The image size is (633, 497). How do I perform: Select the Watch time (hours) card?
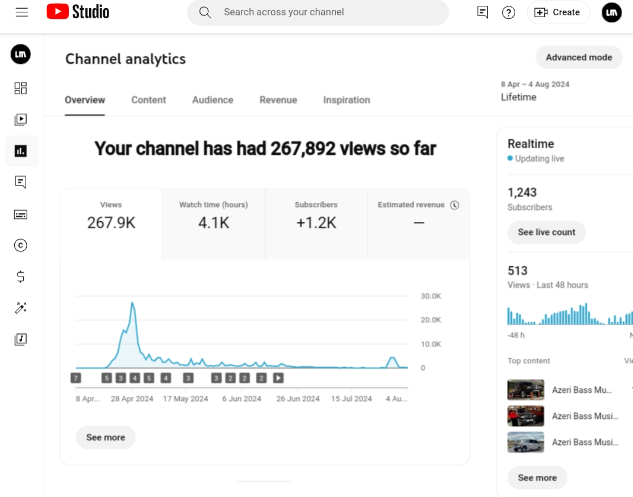(214, 224)
